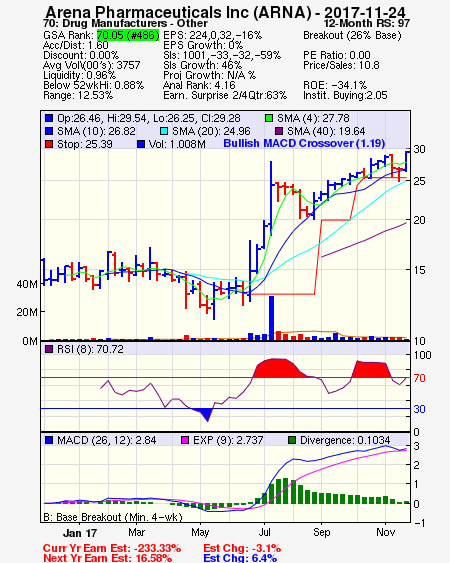This screenshot has height=563, width=450.
Task: Click the 'ROE: -34.1%' stat
Action: [335, 85]
